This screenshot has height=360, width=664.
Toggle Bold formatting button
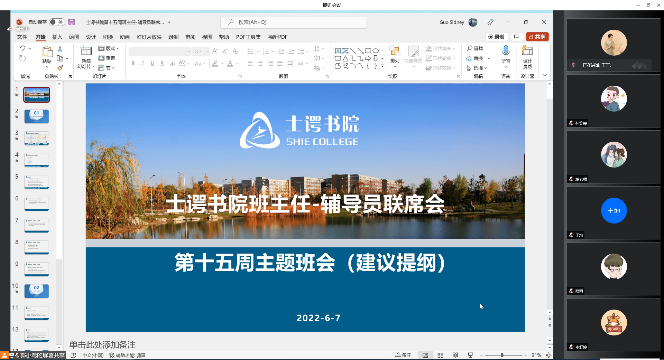pos(133,64)
